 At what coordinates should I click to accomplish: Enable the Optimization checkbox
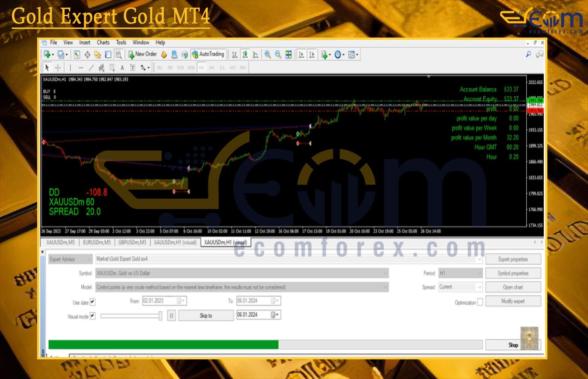tap(480, 302)
